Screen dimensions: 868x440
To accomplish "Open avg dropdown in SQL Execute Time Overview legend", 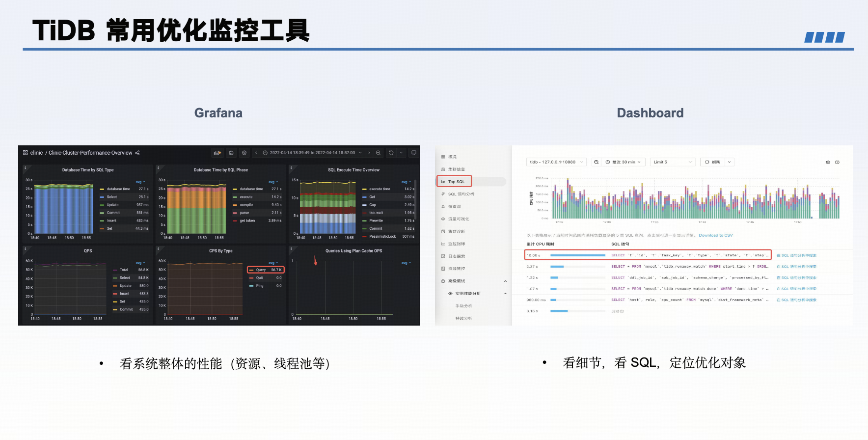I will point(406,182).
